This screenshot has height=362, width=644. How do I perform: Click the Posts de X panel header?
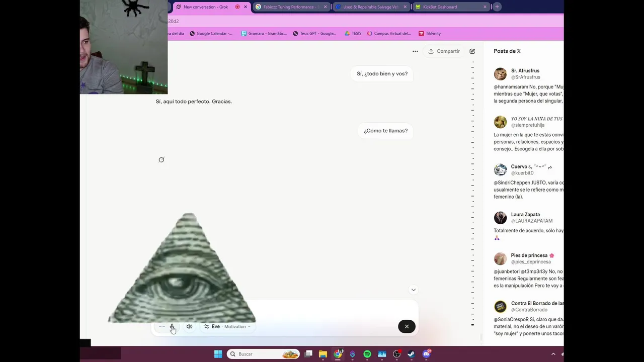507,51
